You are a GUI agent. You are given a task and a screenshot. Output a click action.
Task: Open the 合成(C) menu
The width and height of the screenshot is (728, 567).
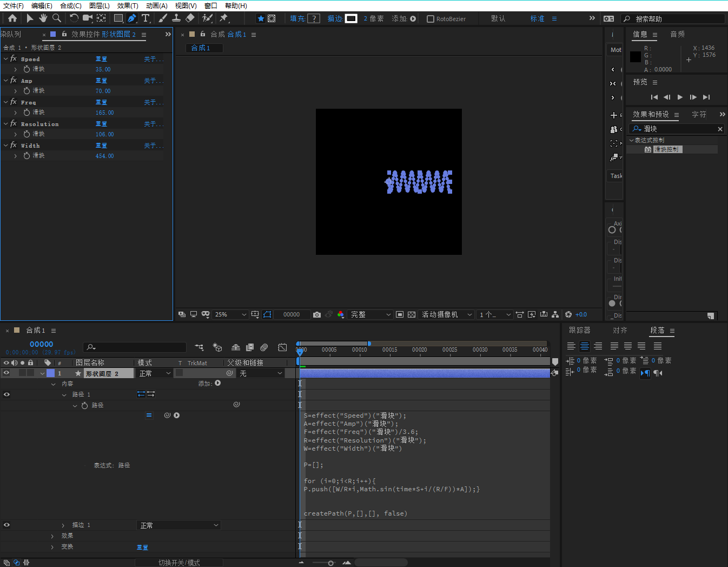(x=71, y=5)
